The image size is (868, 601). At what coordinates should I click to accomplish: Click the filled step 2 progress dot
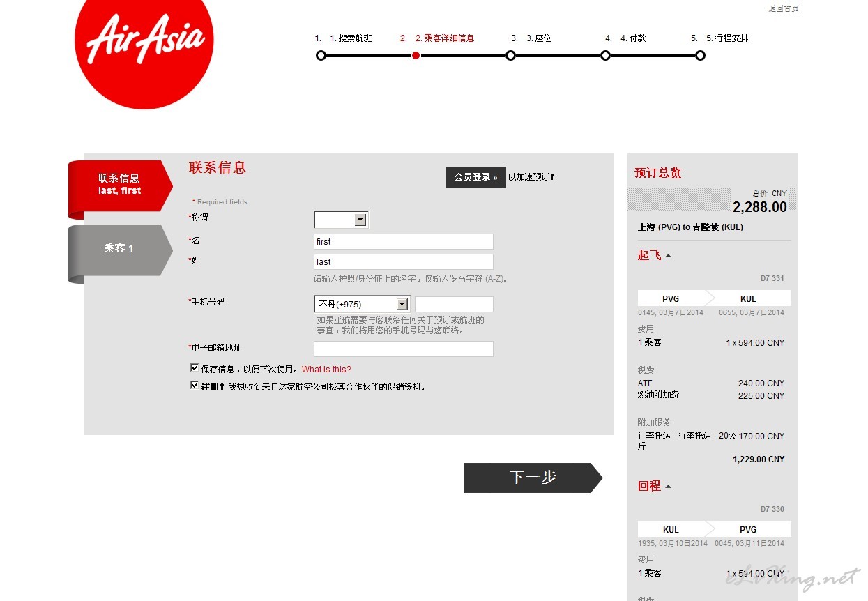pos(416,55)
